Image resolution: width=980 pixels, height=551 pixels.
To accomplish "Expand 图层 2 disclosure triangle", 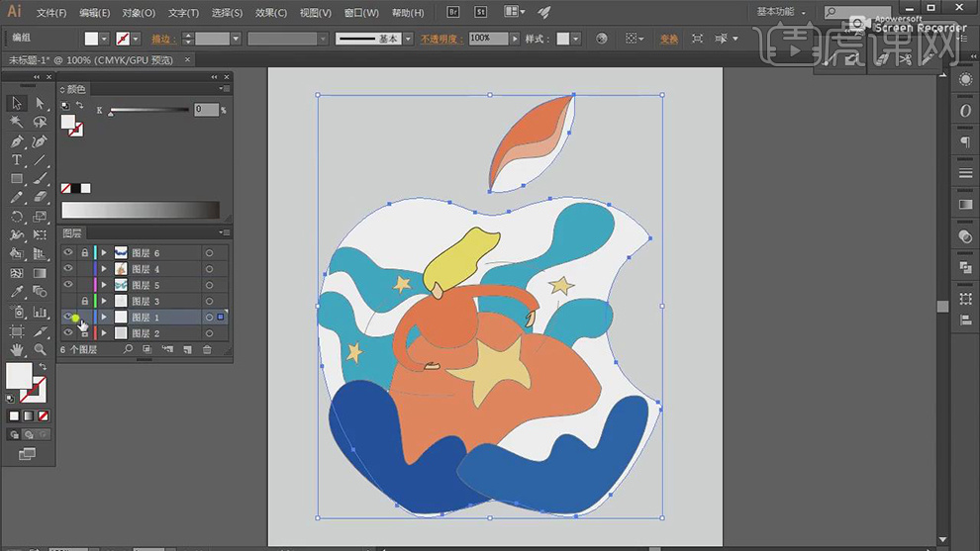I will coord(104,333).
